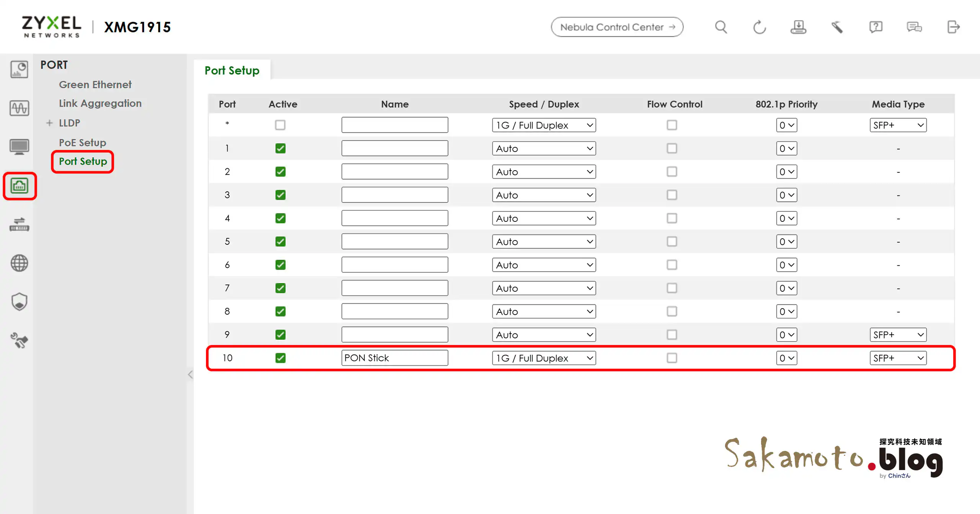Open the Security shield icon in sidebar
Screen dimensions: 980x514
19,302
